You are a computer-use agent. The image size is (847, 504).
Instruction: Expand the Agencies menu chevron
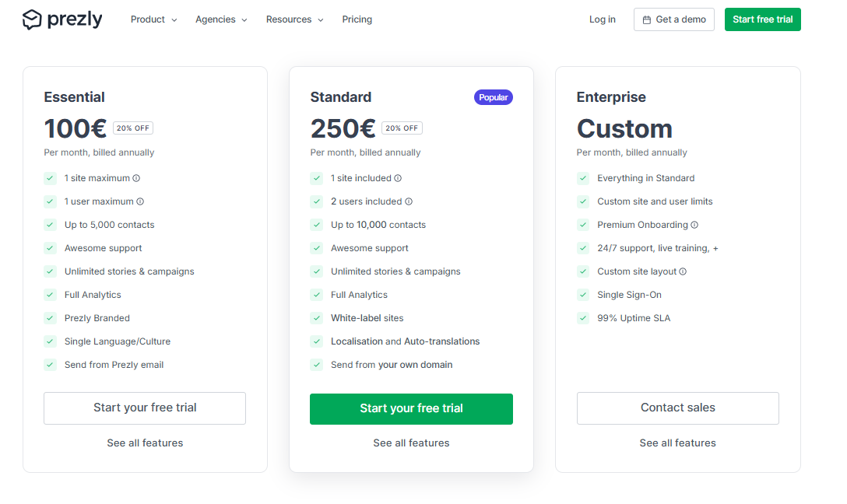click(244, 20)
